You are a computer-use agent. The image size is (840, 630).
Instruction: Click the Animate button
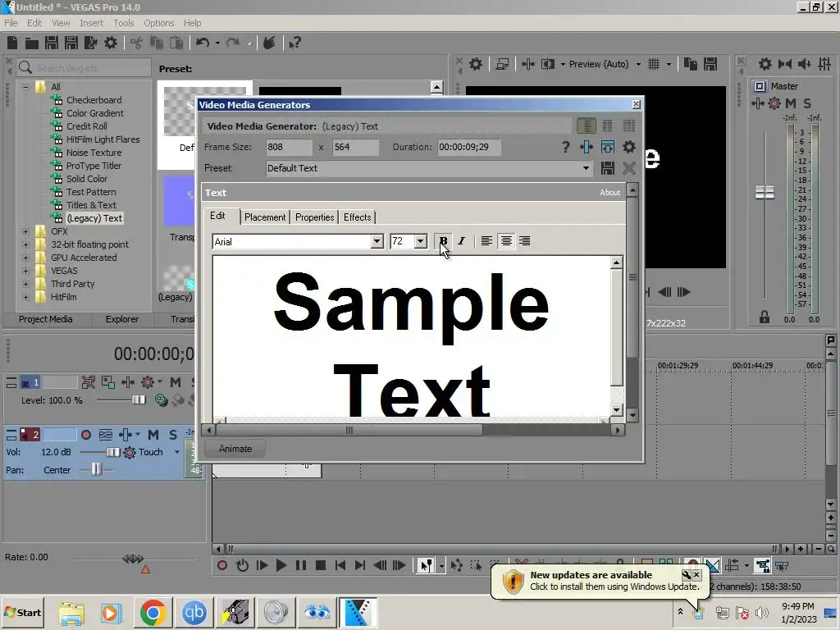pyautogui.click(x=235, y=449)
